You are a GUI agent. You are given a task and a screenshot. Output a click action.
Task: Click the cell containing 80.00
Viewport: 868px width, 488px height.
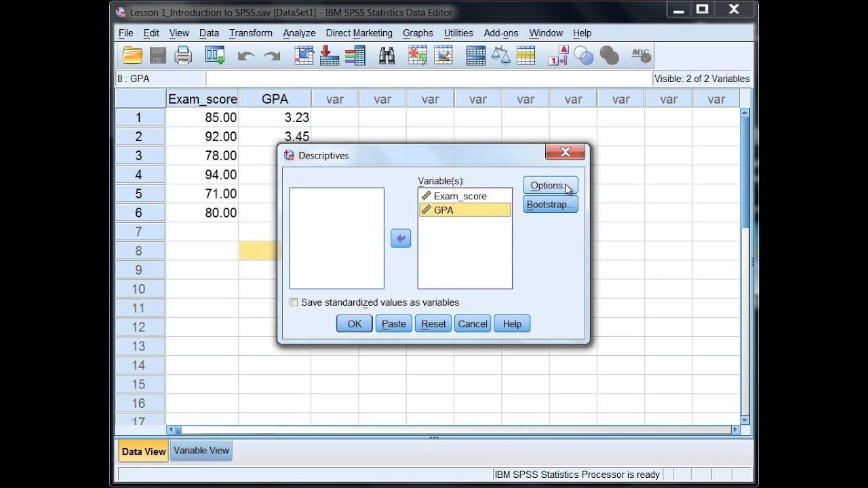tap(202, 212)
